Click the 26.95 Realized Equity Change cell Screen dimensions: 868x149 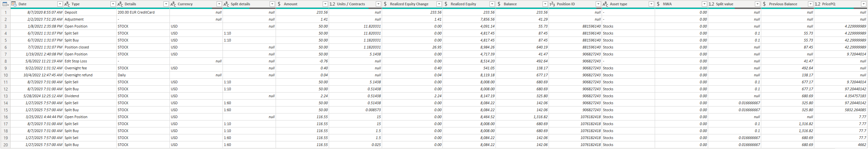(412, 47)
